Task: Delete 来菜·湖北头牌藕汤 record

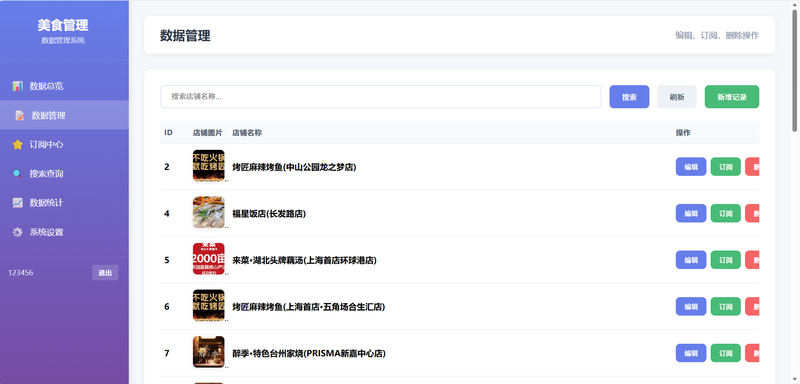Action: (753, 260)
